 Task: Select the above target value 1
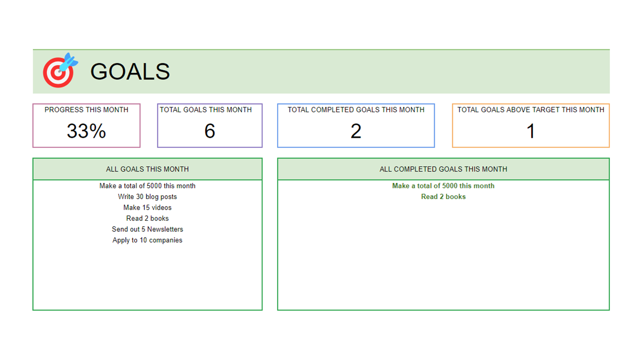531,131
